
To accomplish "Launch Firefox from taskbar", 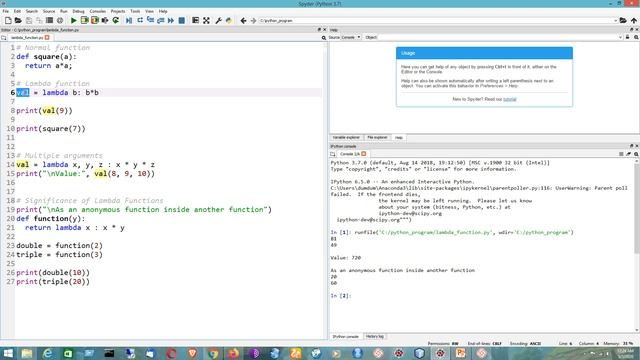I will [x=233, y=353].
